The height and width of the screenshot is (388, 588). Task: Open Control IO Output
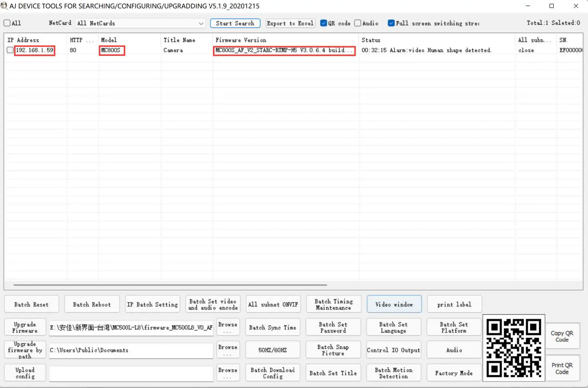pos(394,350)
